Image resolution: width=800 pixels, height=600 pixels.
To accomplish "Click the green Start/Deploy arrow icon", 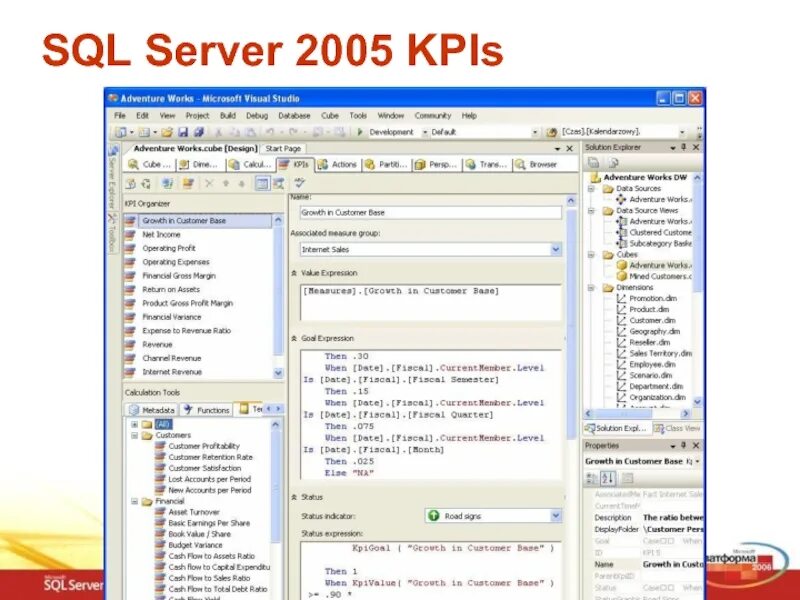I will 360,132.
